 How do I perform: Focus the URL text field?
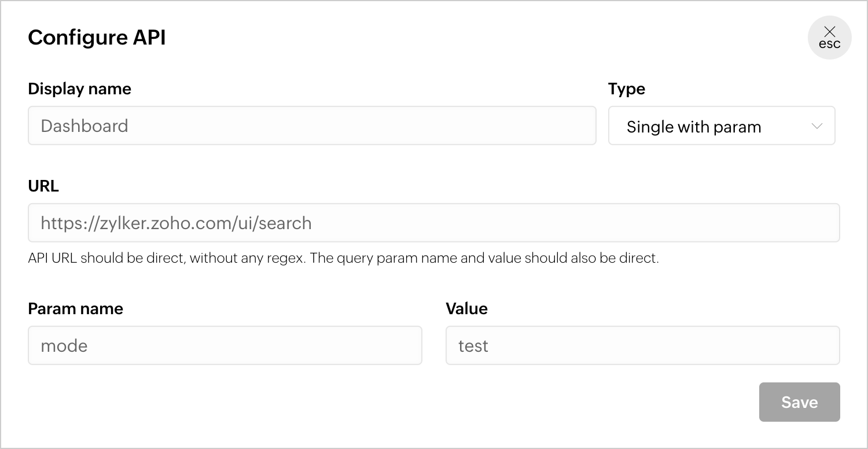tap(434, 223)
